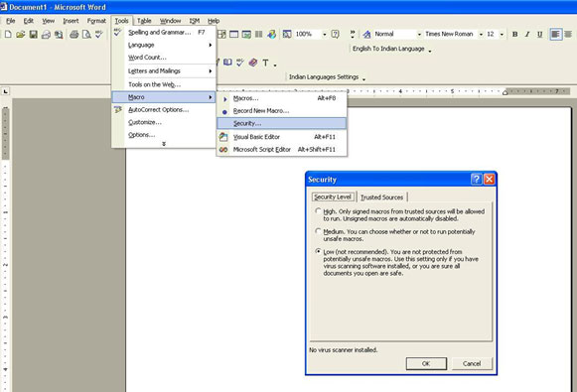
Task: Select the Low security radio button
Action: coord(318,251)
